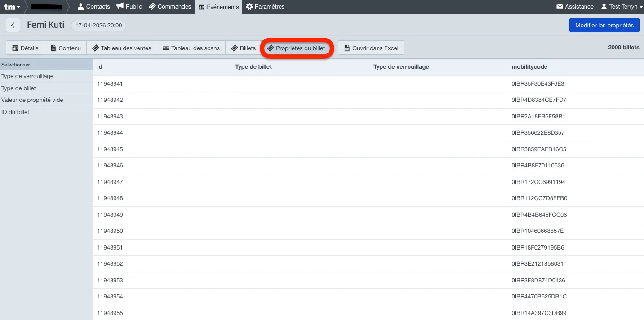Select Propriétés du billet tab

296,48
